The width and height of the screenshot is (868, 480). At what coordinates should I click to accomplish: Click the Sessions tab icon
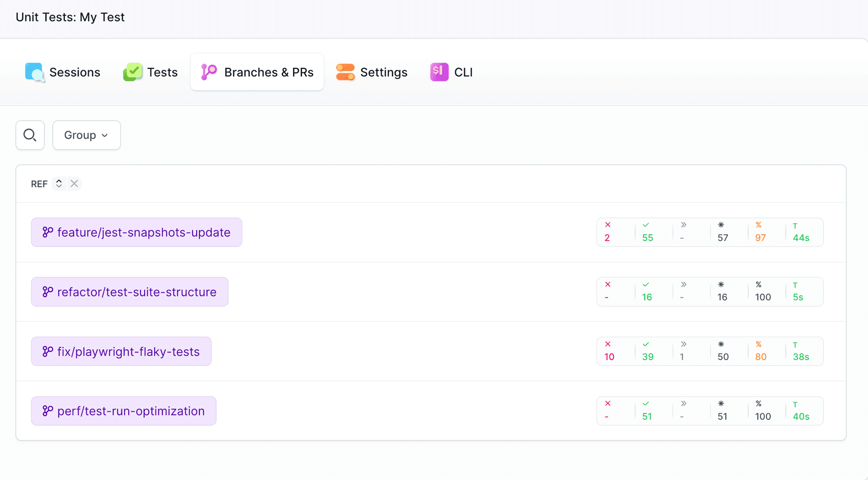[34, 72]
